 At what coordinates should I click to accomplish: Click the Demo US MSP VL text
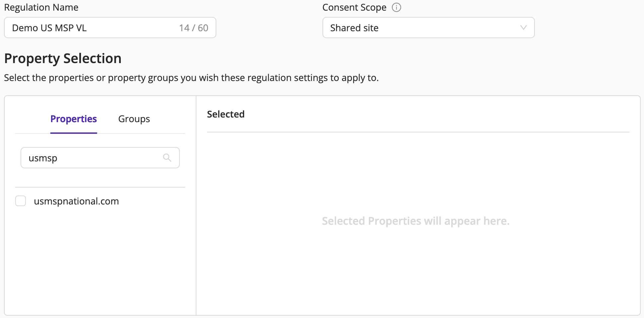tap(49, 28)
